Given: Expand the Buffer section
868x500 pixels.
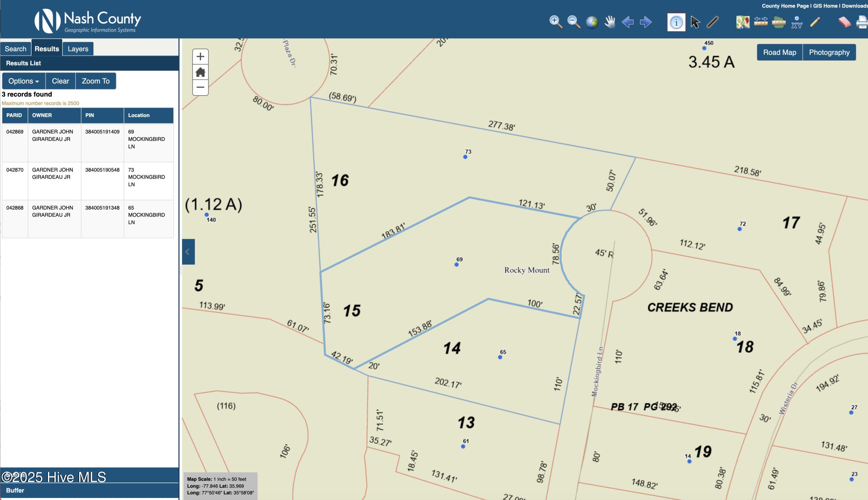Looking at the screenshot, I should point(15,490).
